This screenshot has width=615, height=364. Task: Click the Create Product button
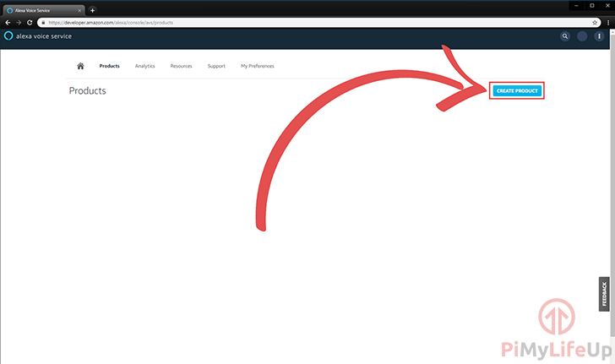coord(517,90)
